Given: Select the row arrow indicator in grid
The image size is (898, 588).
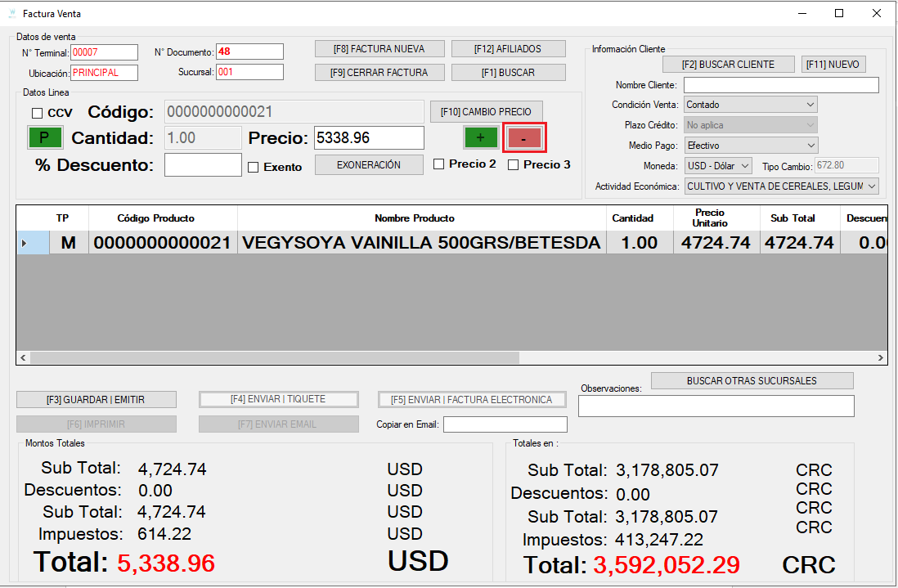Looking at the screenshot, I should [24, 243].
